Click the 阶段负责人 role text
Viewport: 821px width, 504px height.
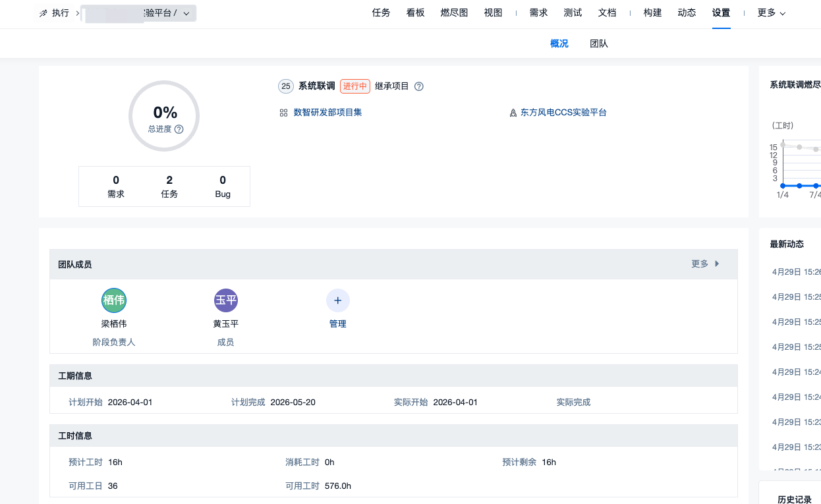(x=114, y=343)
